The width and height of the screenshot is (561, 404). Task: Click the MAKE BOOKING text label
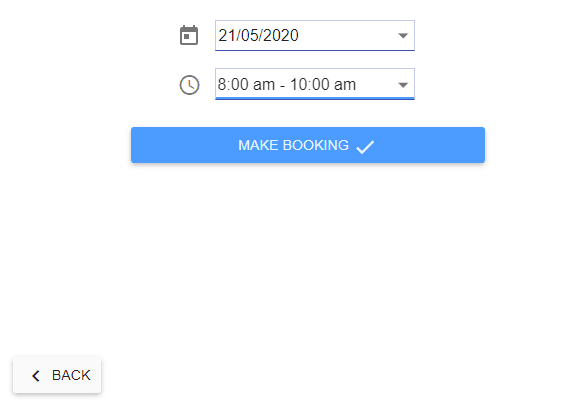293,145
